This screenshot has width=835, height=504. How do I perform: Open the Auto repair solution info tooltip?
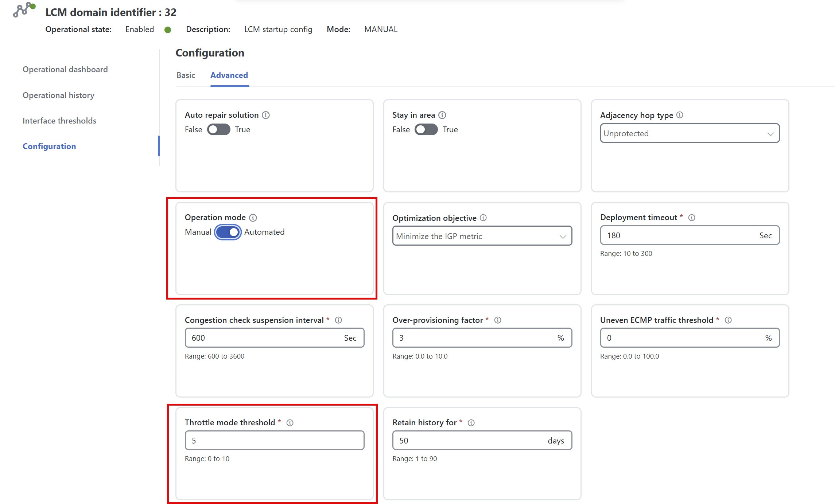tap(266, 115)
